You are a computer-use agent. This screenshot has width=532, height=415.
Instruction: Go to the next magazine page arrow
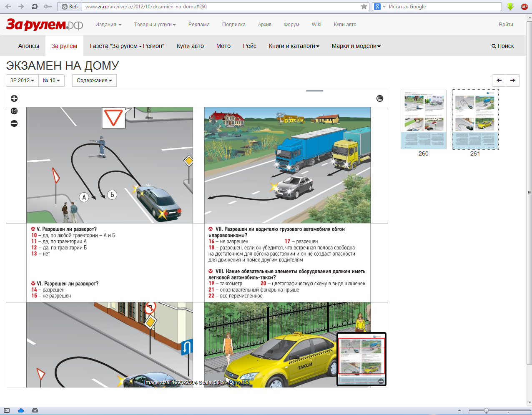pyautogui.click(x=513, y=80)
